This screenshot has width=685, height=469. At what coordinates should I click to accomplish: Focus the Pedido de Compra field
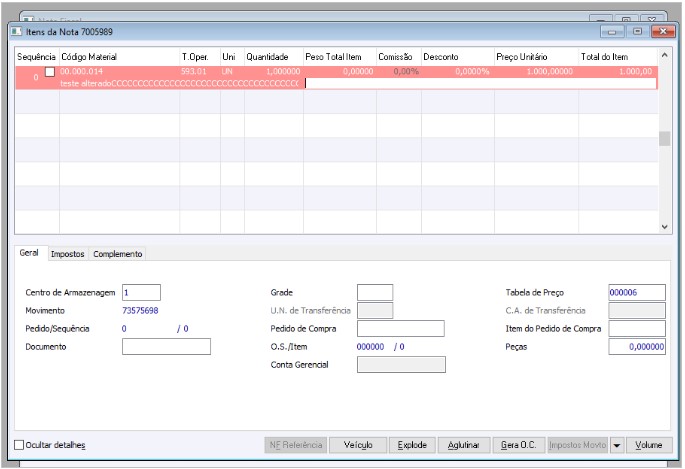click(401, 329)
